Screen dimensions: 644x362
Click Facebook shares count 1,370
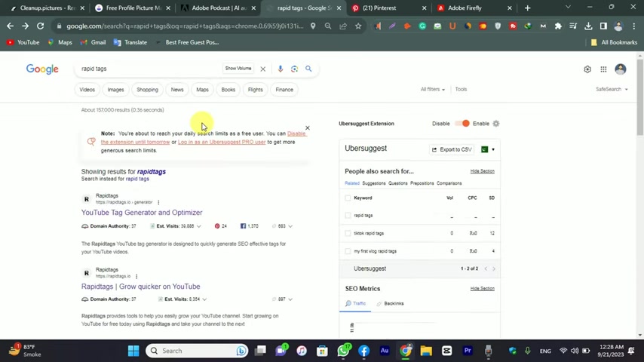[250, 226]
